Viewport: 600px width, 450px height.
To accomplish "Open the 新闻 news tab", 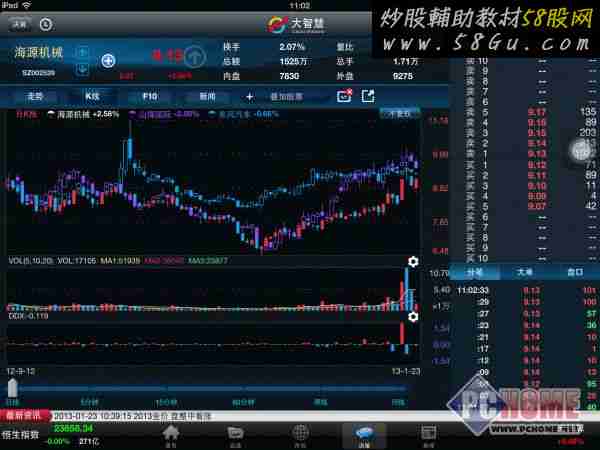I will click(207, 96).
